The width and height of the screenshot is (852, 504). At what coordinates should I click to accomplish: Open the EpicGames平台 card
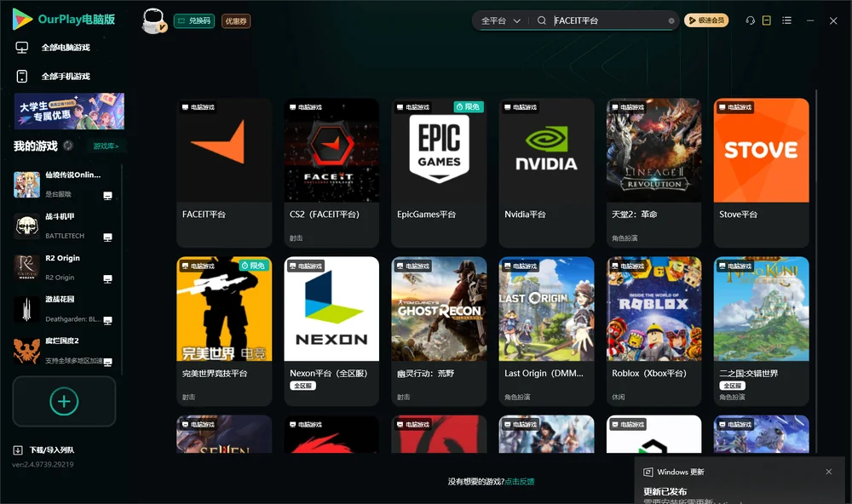[x=439, y=173]
